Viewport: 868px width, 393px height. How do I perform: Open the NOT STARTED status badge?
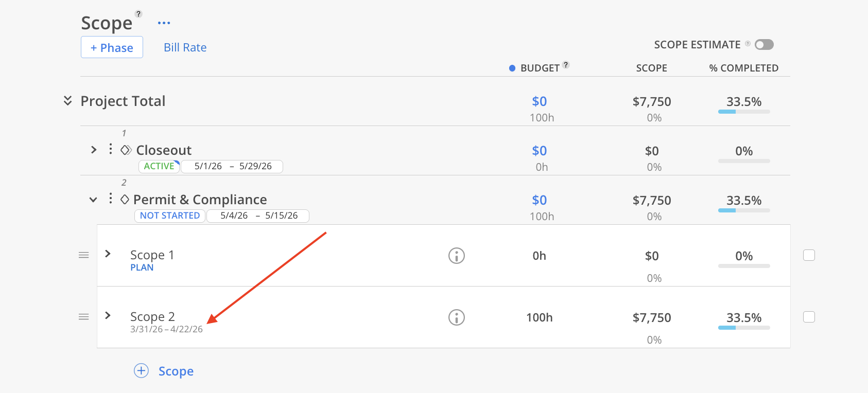click(x=170, y=216)
